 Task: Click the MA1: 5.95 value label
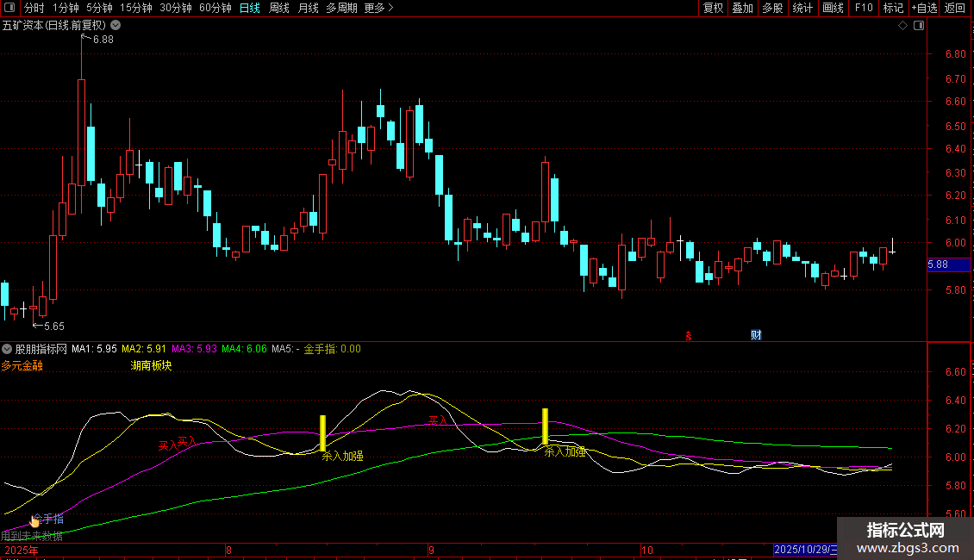point(94,349)
